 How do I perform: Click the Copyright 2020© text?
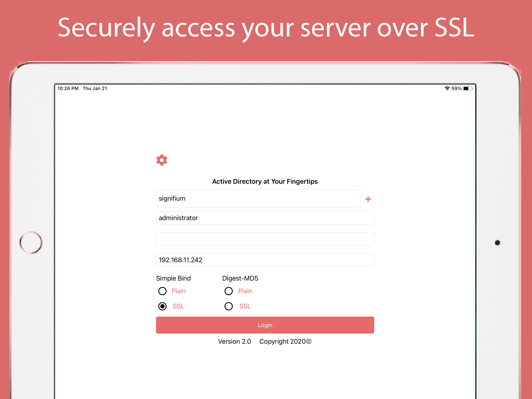[285, 341]
